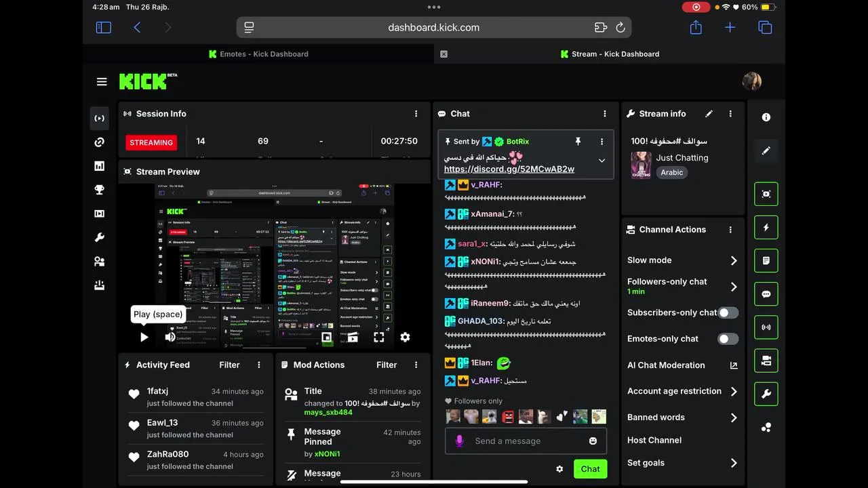Close the Stream - Kick Dashboard tab
The height and width of the screenshot is (488, 868).
click(443, 54)
